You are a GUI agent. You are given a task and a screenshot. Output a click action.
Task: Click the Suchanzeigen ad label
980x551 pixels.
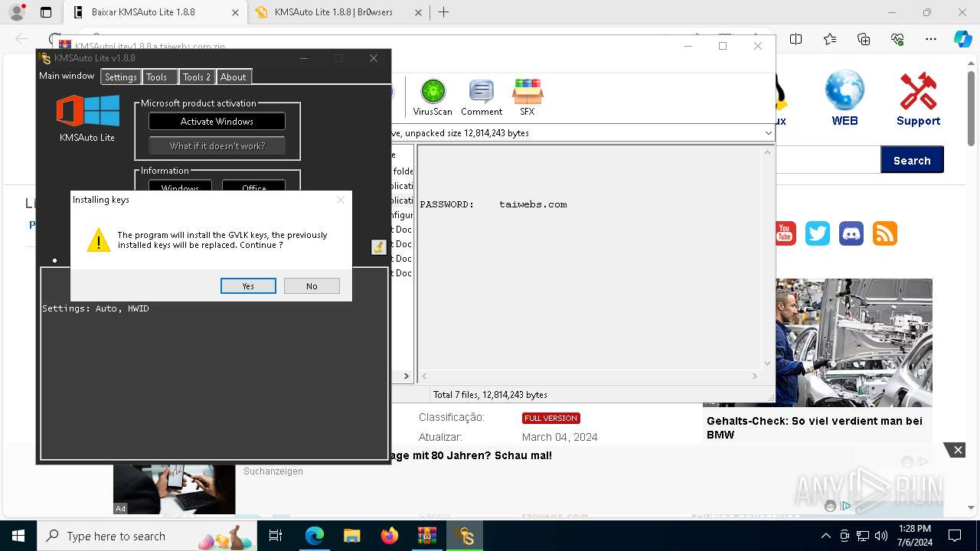[273, 471]
